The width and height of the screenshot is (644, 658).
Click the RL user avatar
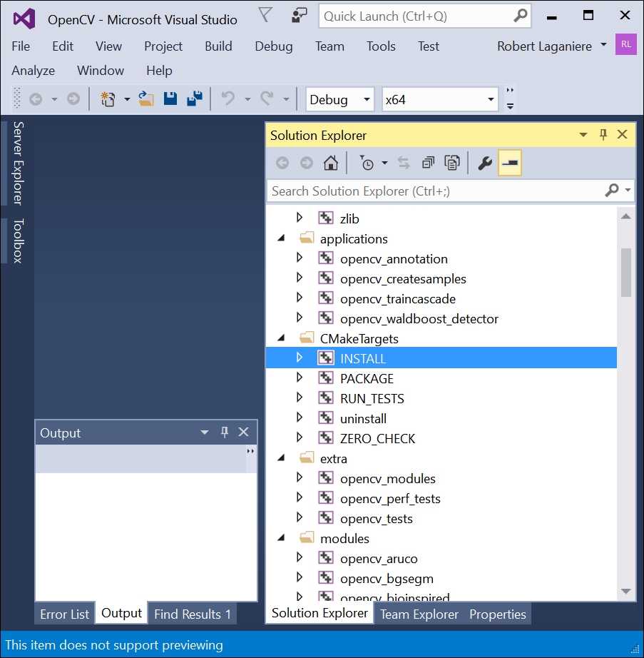[x=626, y=44]
